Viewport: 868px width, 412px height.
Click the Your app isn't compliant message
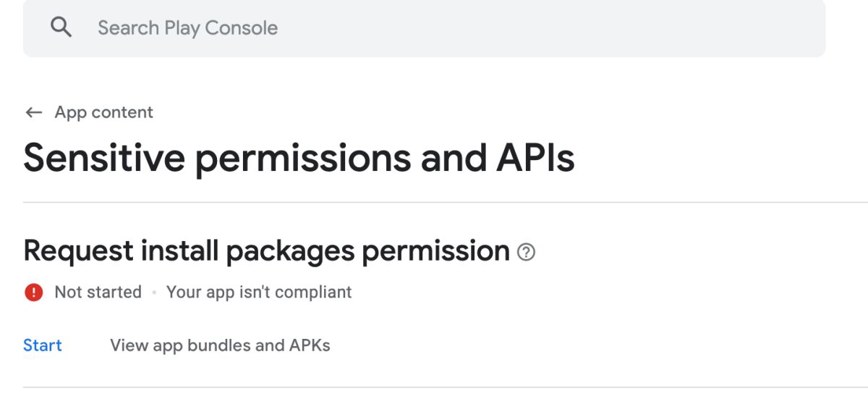pyautogui.click(x=259, y=292)
